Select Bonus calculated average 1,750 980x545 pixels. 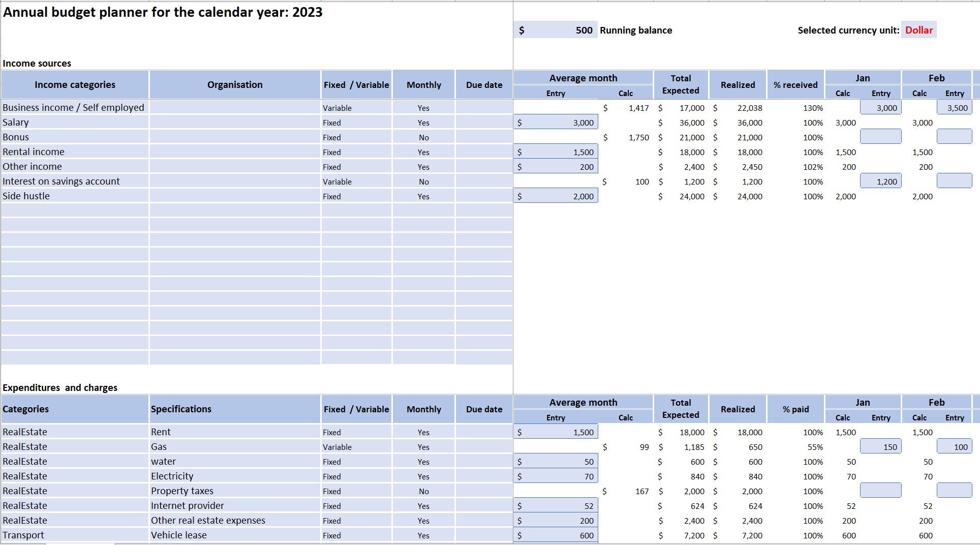pyautogui.click(x=626, y=137)
